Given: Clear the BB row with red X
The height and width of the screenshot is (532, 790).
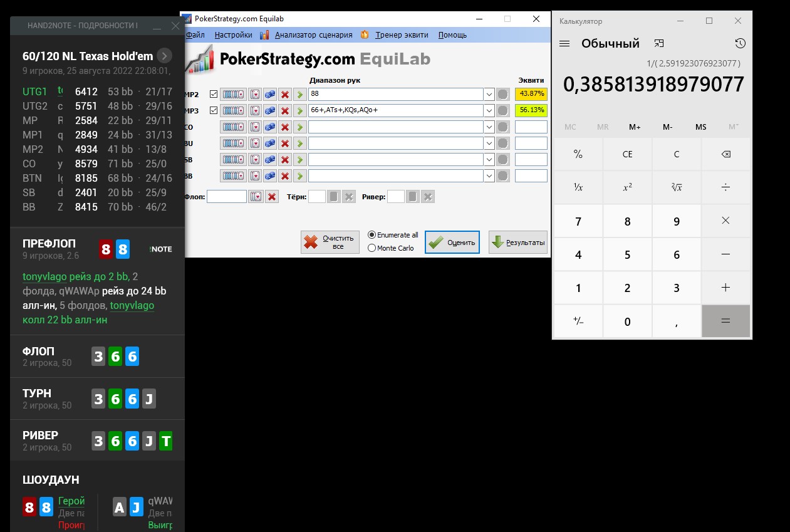Looking at the screenshot, I should pyautogui.click(x=285, y=175).
